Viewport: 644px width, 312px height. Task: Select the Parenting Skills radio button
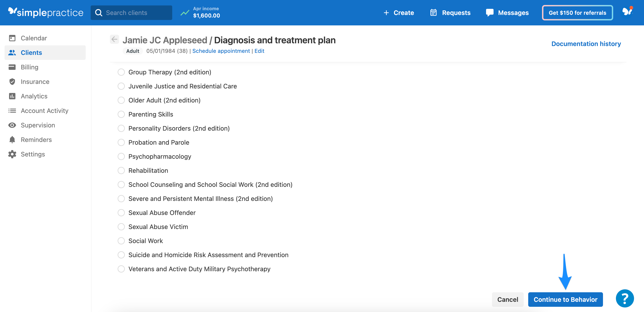tap(121, 114)
